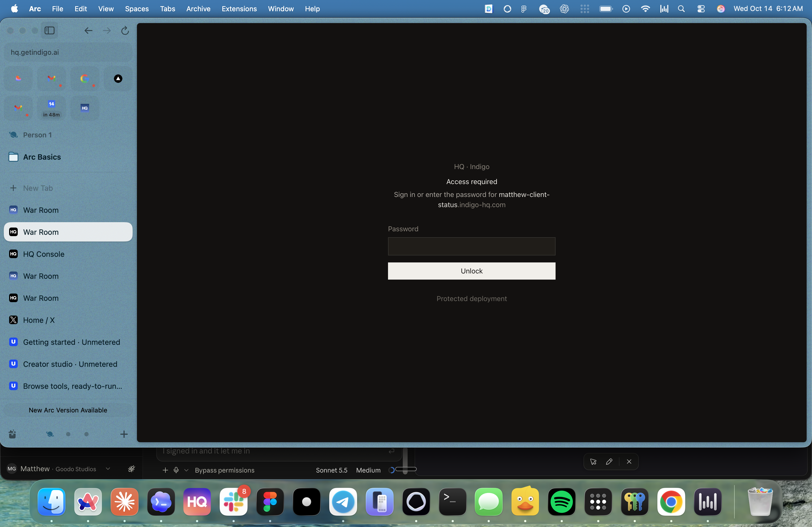Image resolution: width=812 pixels, height=527 pixels.
Task: Open Creator studio · Unmetered tab
Action: [x=68, y=364]
